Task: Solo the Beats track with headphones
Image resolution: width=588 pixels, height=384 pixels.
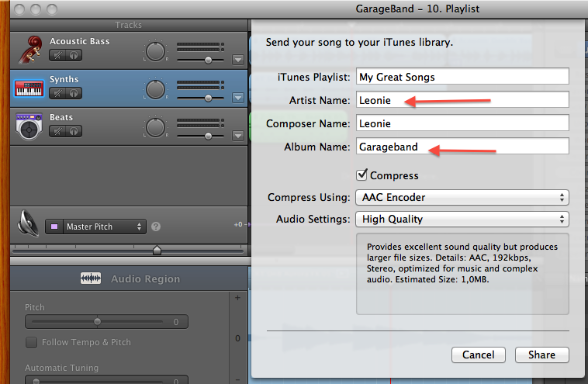Action: point(74,131)
